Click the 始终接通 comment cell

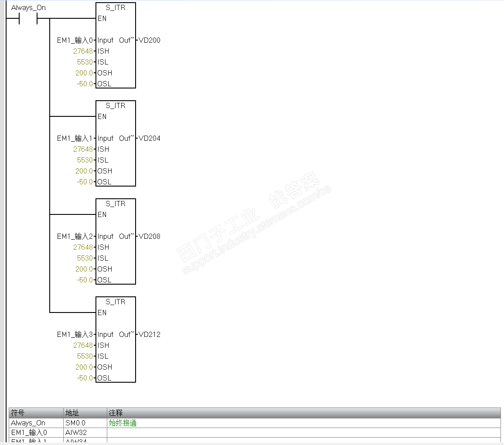[x=304, y=423]
